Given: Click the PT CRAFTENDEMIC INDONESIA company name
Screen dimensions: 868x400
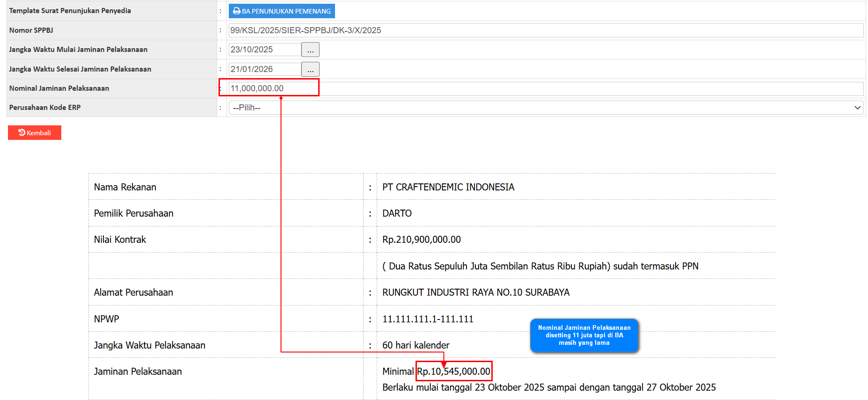Looking at the screenshot, I should coord(448,187).
